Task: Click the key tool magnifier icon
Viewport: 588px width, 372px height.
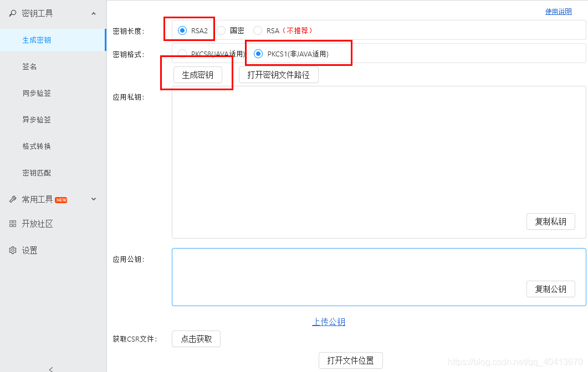Action: coord(13,13)
